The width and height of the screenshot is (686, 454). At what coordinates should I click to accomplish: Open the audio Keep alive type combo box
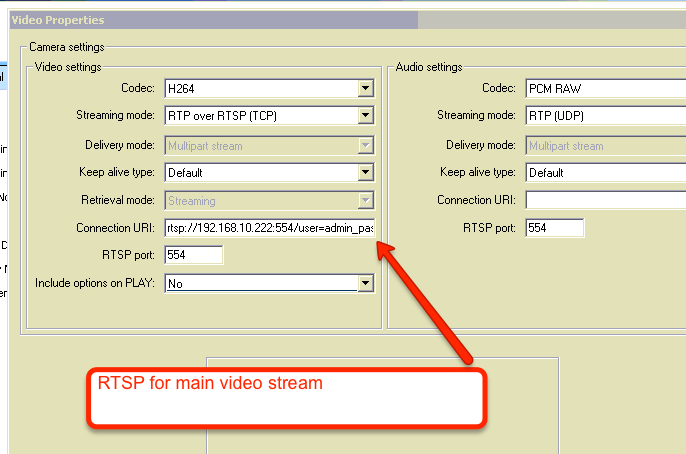click(604, 172)
